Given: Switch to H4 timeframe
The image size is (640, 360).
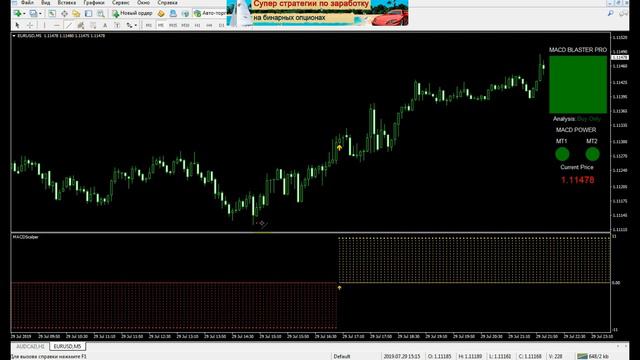Looking at the screenshot, I should click(x=209, y=25).
